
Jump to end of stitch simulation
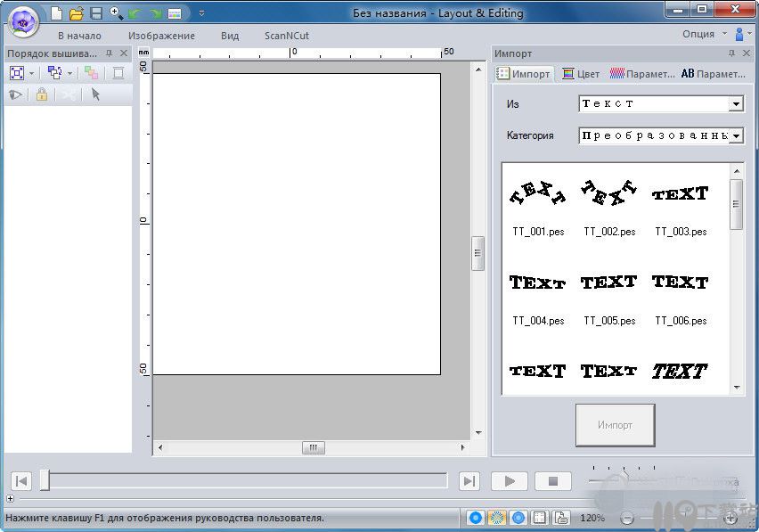(x=469, y=481)
